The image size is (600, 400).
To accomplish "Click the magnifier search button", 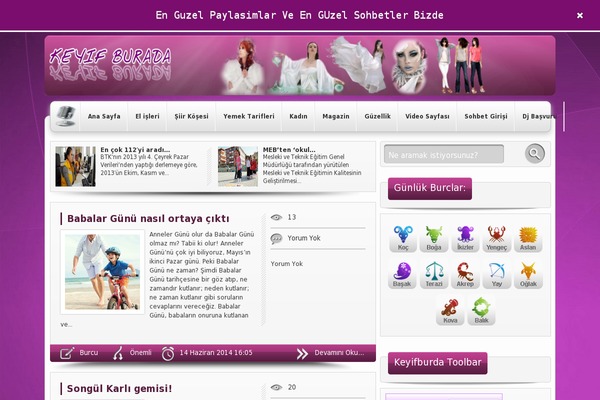I will (x=535, y=153).
